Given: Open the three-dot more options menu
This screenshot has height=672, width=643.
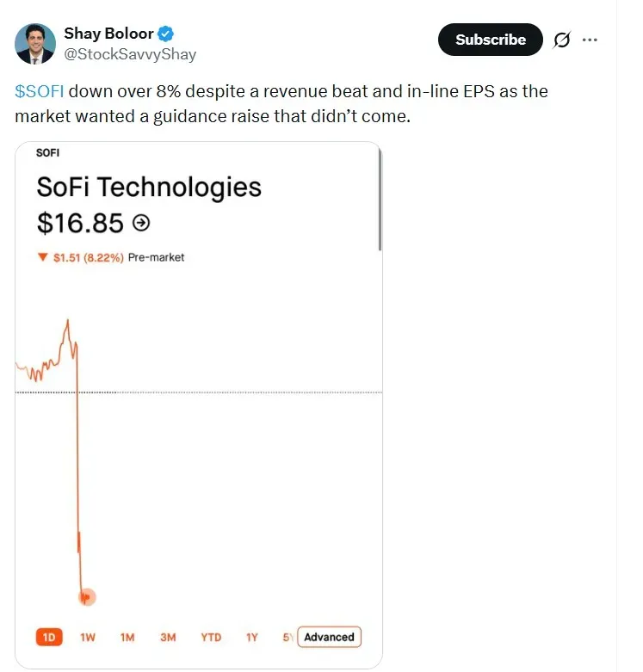Looking at the screenshot, I should (x=590, y=40).
